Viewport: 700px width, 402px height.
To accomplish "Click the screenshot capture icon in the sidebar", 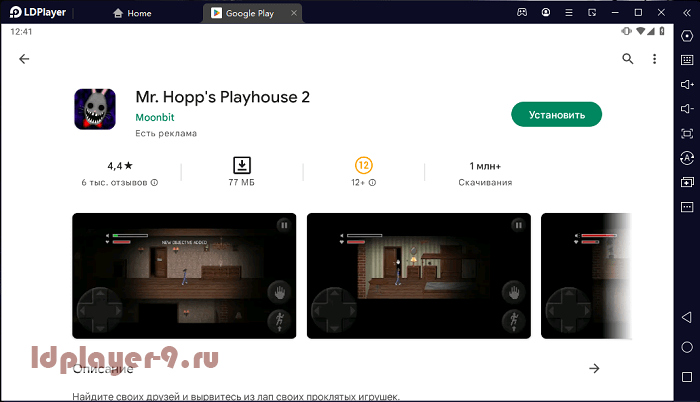I will point(687,133).
